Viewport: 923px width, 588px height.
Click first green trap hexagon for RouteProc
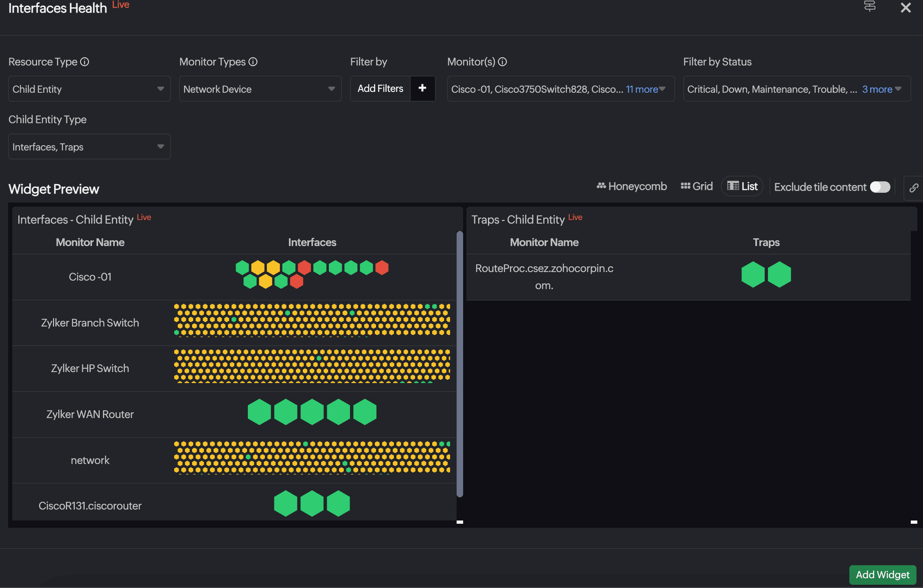(x=753, y=274)
